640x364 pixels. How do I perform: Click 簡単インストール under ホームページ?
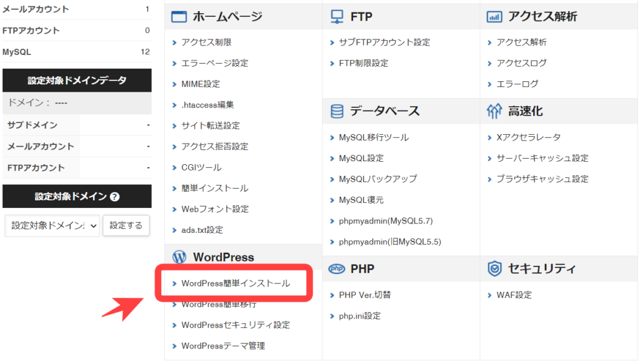point(215,189)
